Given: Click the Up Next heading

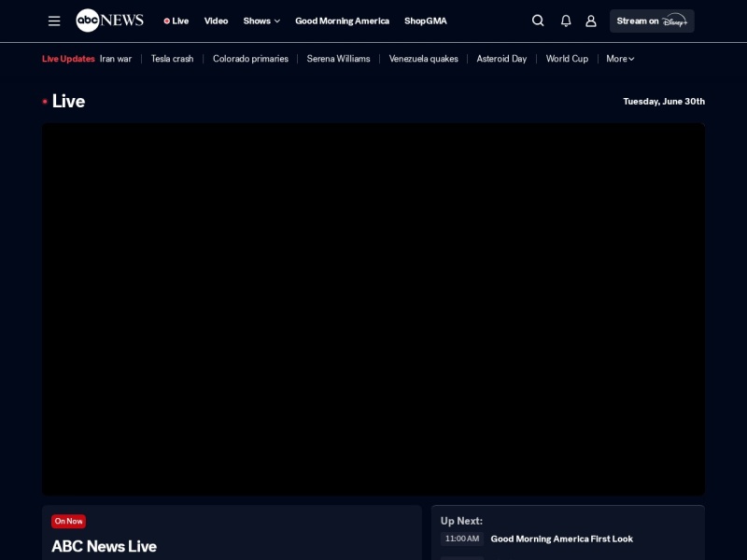Looking at the screenshot, I should (461, 521).
